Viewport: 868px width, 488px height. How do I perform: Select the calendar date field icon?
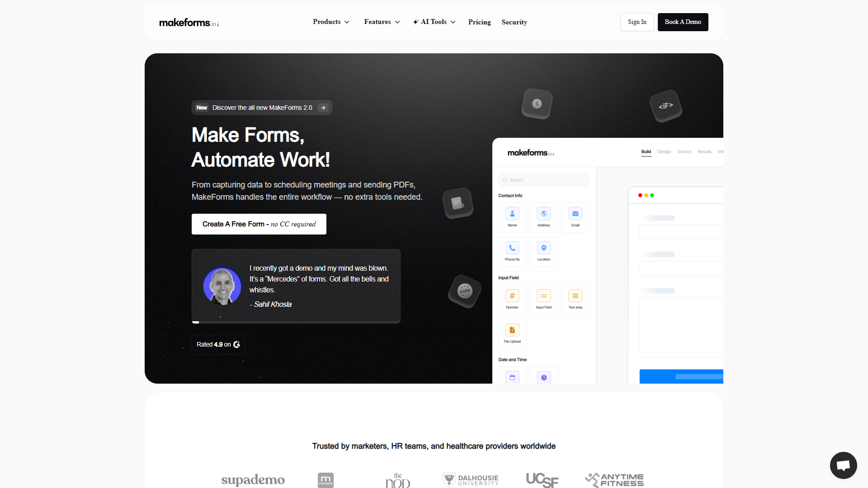(x=512, y=377)
